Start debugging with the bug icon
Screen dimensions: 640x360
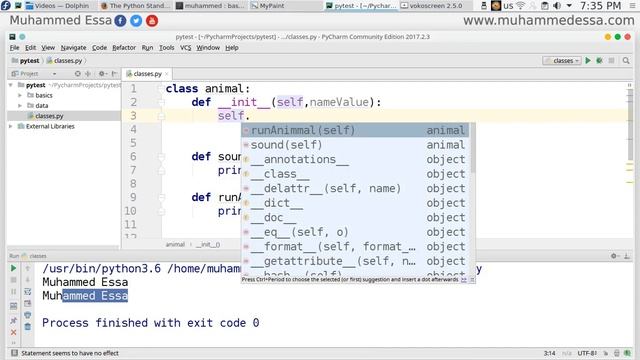pos(599,60)
